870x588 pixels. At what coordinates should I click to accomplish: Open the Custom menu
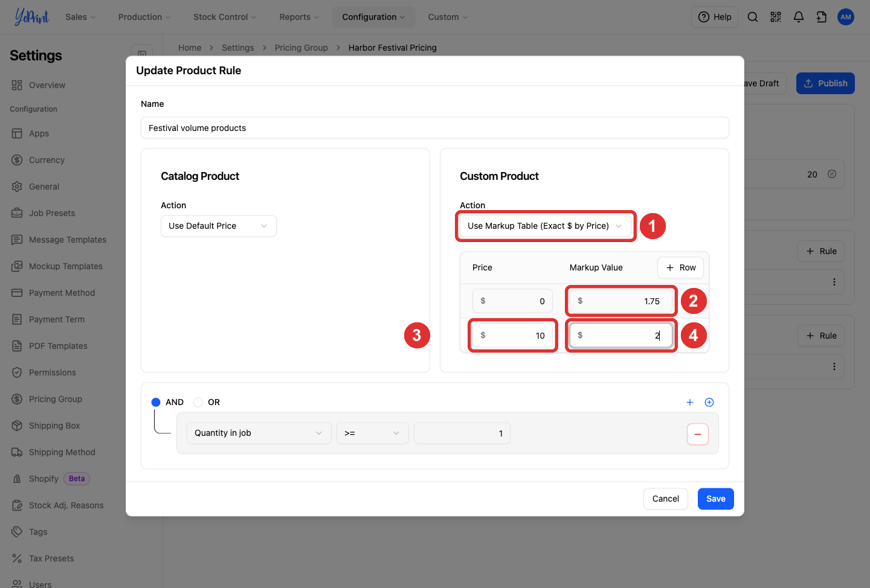[448, 17]
